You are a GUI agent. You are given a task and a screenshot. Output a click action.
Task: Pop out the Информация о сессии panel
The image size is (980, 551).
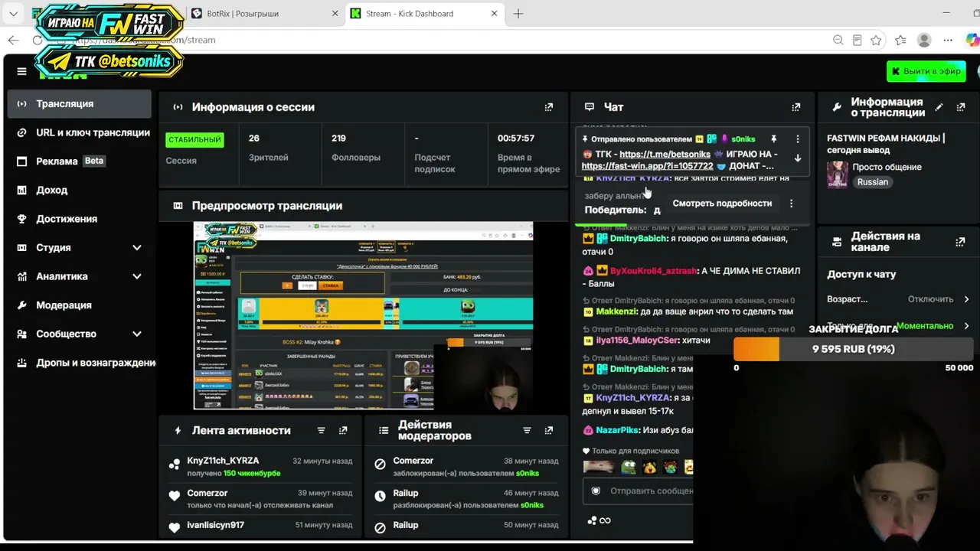(548, 107)
